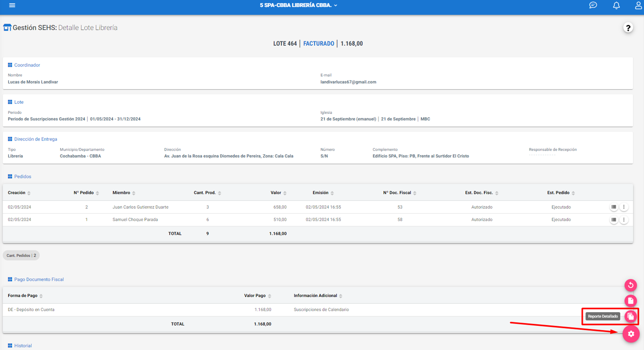
Task: Click DE - Depósito en Cuenta payment row
Action: 31,309
